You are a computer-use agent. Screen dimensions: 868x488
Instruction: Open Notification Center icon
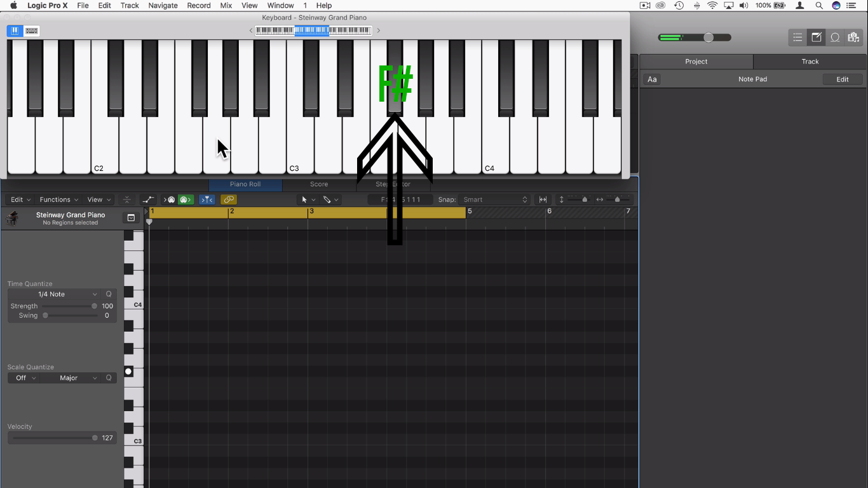pos(852,6)
